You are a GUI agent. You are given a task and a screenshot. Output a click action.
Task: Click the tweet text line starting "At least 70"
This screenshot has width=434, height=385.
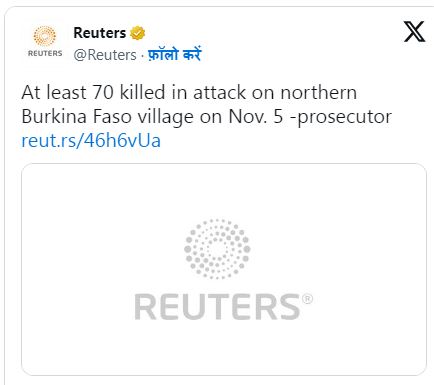coord(189,92)
